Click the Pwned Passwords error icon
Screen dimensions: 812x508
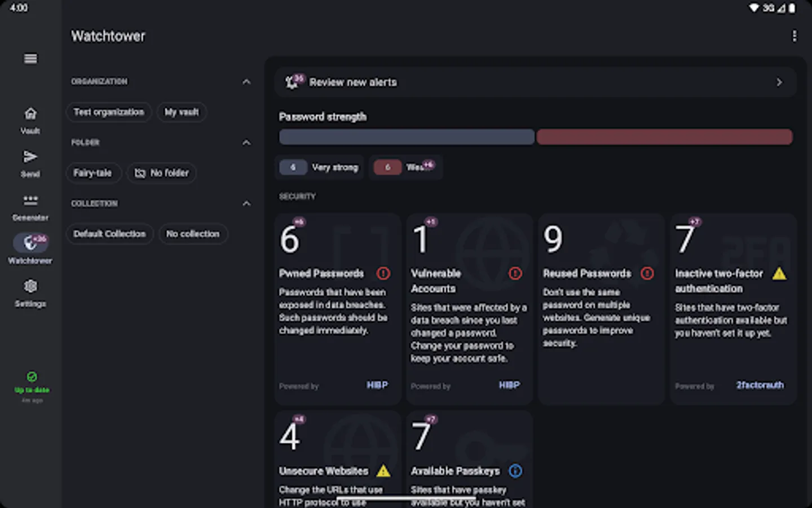(x=383, y=273)
